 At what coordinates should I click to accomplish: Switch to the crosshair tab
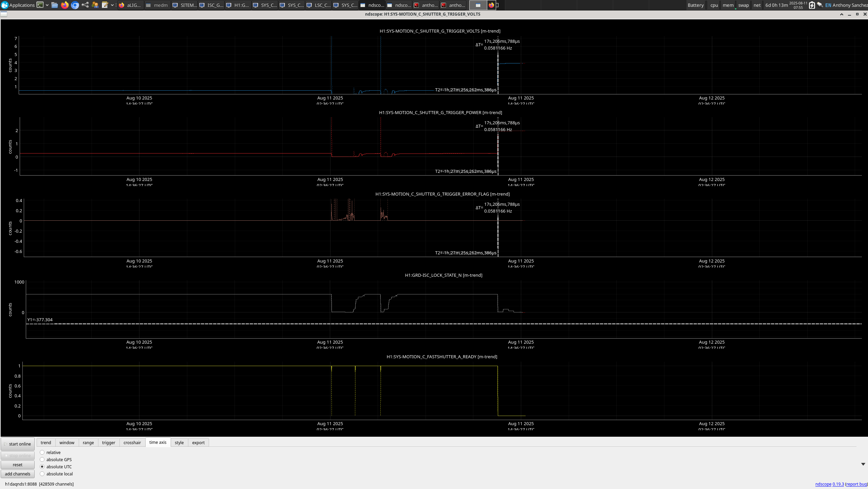[x=132, y=442]
